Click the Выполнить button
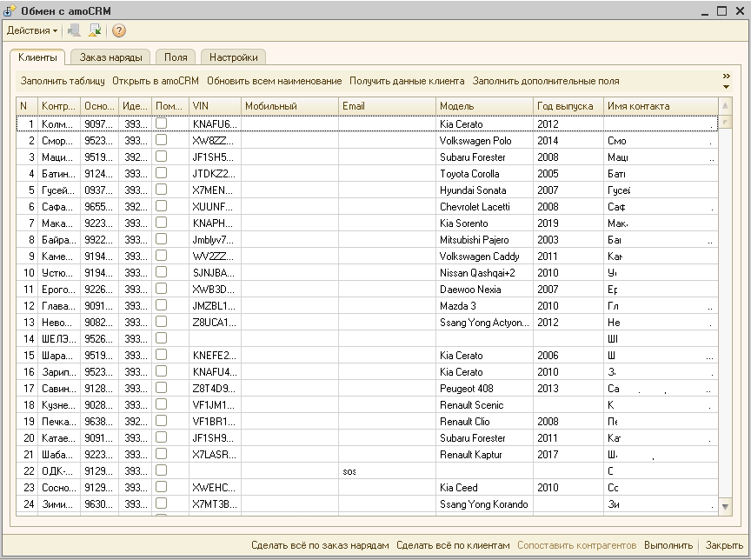This screenshot has height=560, width=751. pyautogui.click(x=668, y=545)
